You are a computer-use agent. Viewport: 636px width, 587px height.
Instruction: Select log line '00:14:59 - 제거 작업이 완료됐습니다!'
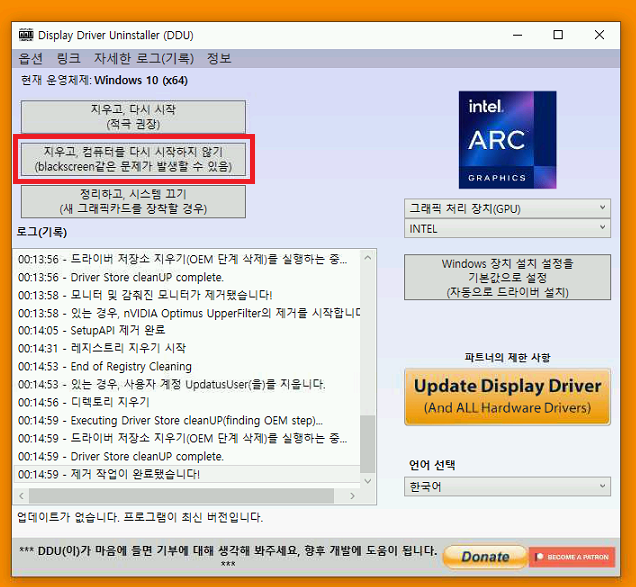(x=187, y=474)
